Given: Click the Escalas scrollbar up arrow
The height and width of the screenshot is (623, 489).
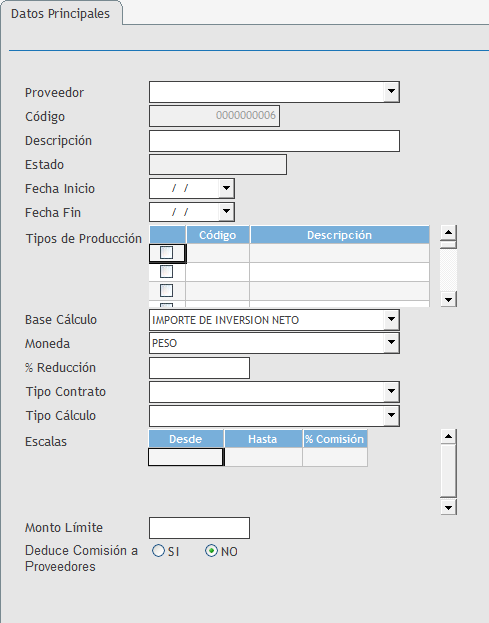Looking at the screenshot, I should pyautogui.click(x=448, y=437).
